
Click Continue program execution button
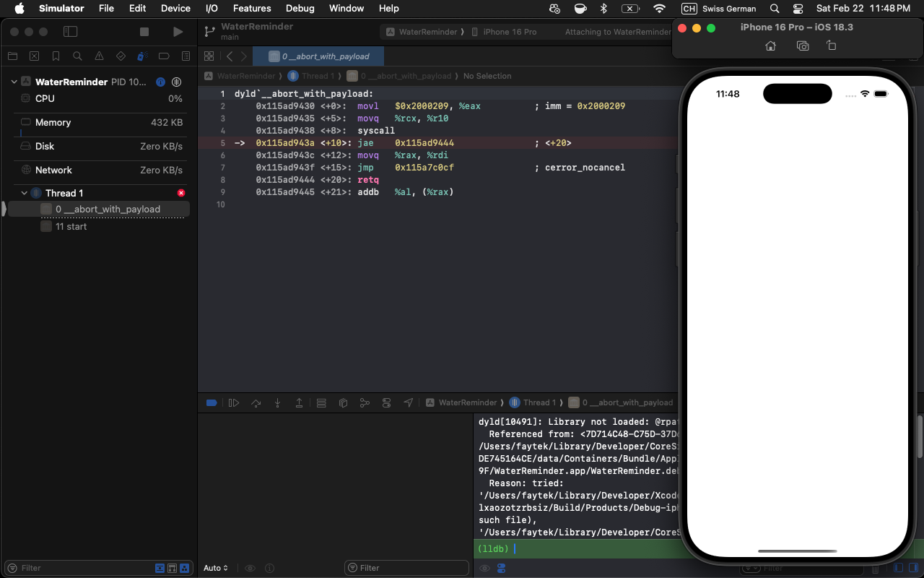[x=234, y=402]
